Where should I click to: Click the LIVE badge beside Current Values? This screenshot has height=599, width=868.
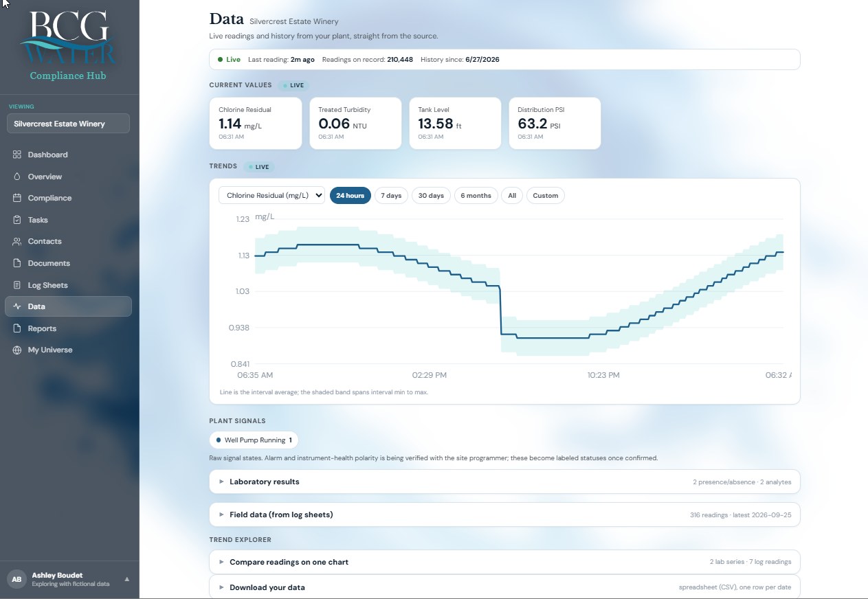point(293,85)
